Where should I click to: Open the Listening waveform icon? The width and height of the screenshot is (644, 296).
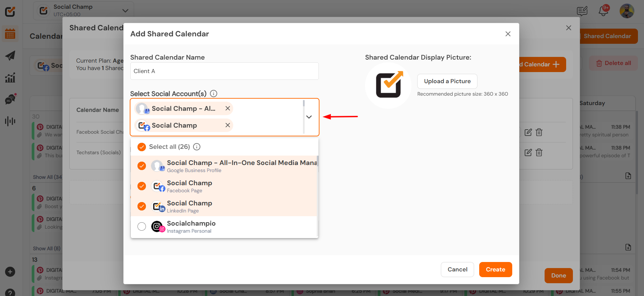(x=10, y=121)
